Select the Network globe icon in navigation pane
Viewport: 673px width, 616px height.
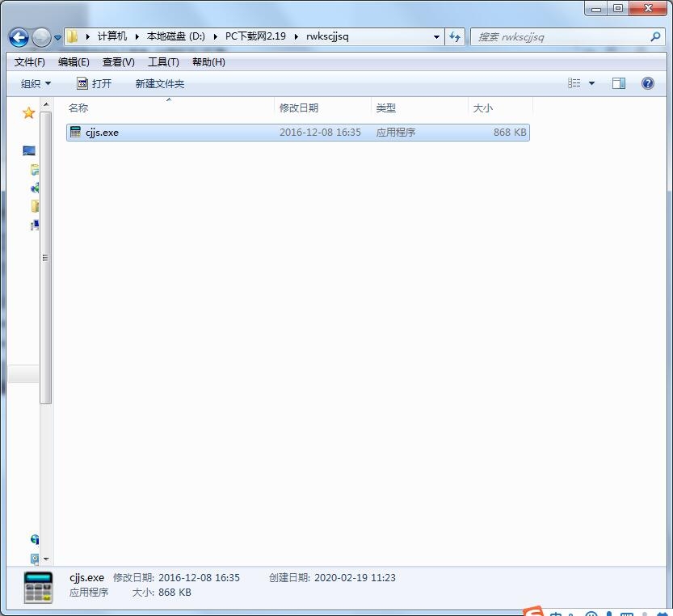point(35,539)
